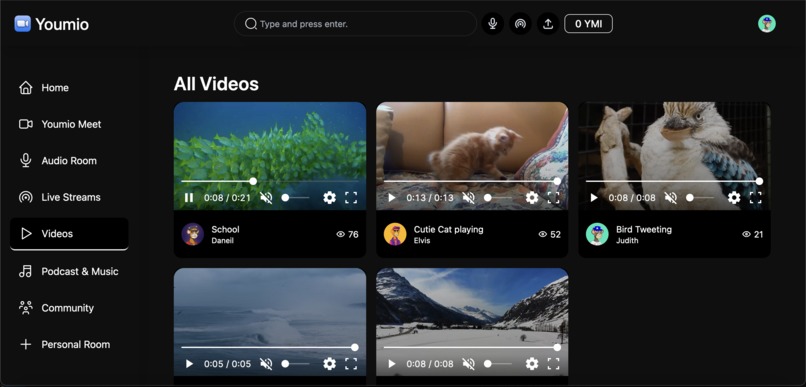Click the School video volume slider
The image size is (806, 387).
(296, 198)
